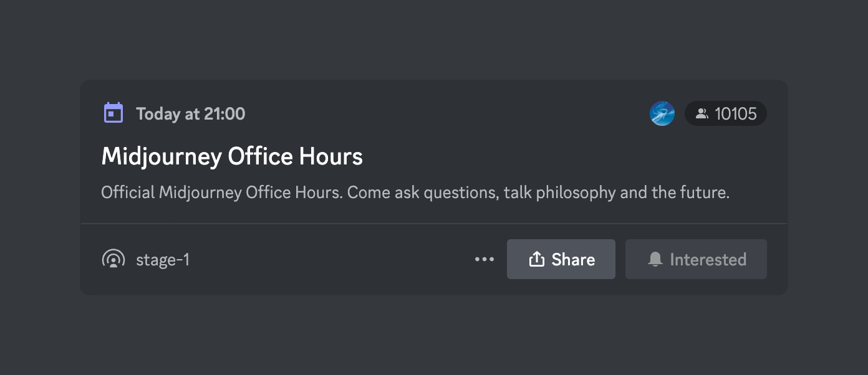The width and height of the screenshot is (868, 375).
Task: Open the Midjourney Office Hours event title
Action: pos(232,156)
